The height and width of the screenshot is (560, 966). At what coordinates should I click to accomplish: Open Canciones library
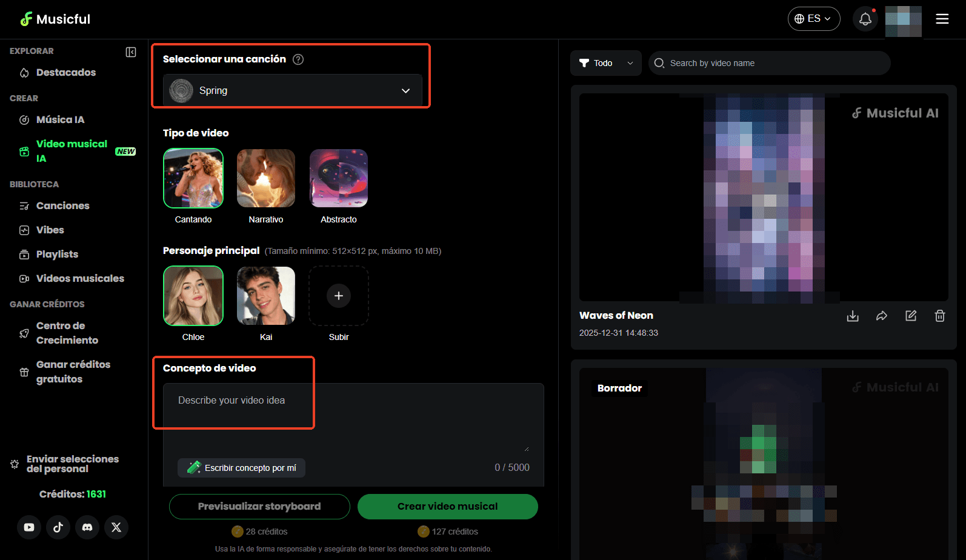click(x=62, y=206)
